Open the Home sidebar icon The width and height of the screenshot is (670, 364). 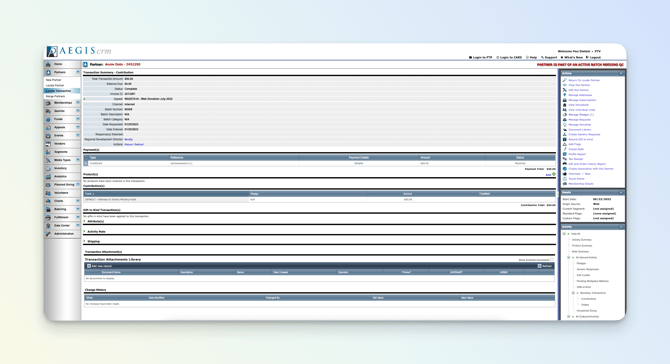[x=48, y=64]
